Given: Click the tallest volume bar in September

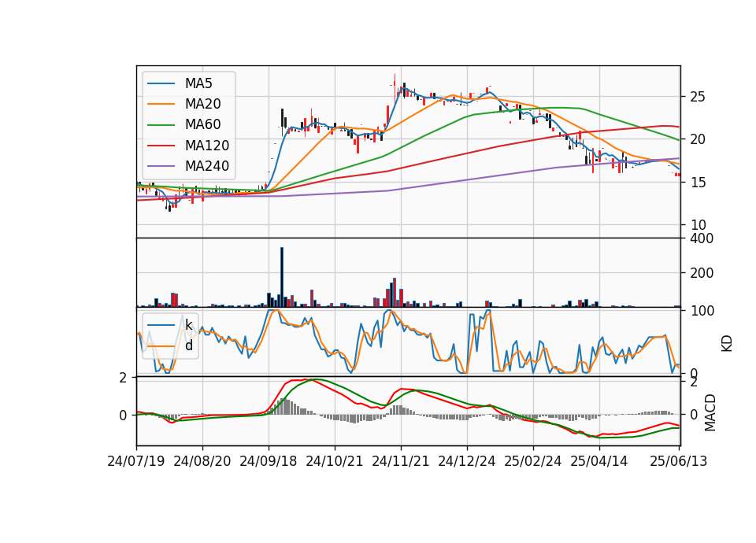Looking at the screenshot, I should click(282, 277).
